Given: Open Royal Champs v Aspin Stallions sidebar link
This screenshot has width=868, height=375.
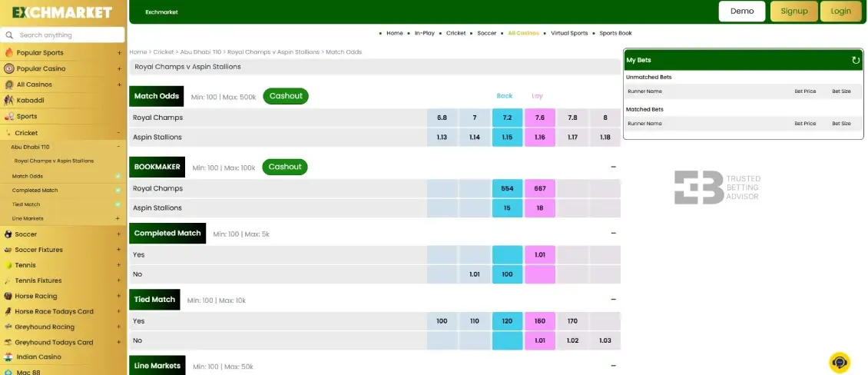Looking at the screenshot, I should 54,161.
